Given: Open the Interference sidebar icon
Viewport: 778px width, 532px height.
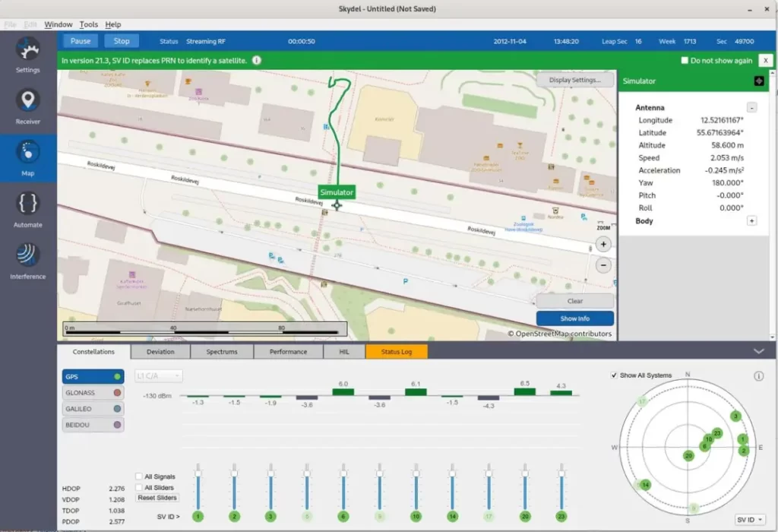Looking at the screenshot, I should point(28,256).
